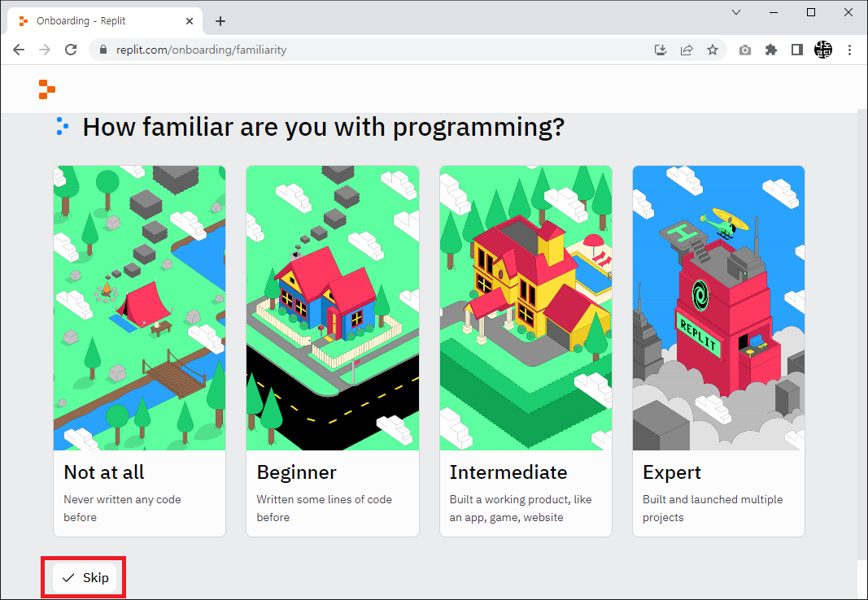The width and height of the screenshot is (868, 600).
Task: Click the camera extension icon
Action: pyautogui.click(x=745, y=50)
